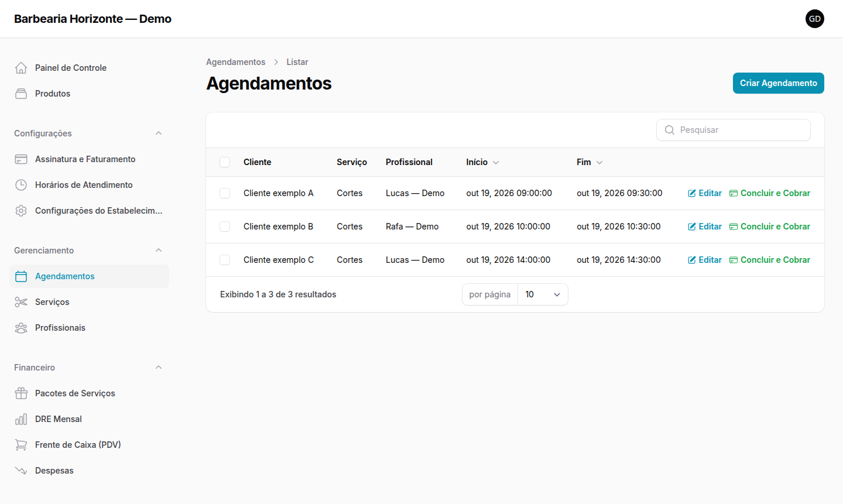Image resolution: width=843 pixels, height=504 pixels.
Task: Collapse the Financeiro sidebar group
Action: tap(159, 368)
